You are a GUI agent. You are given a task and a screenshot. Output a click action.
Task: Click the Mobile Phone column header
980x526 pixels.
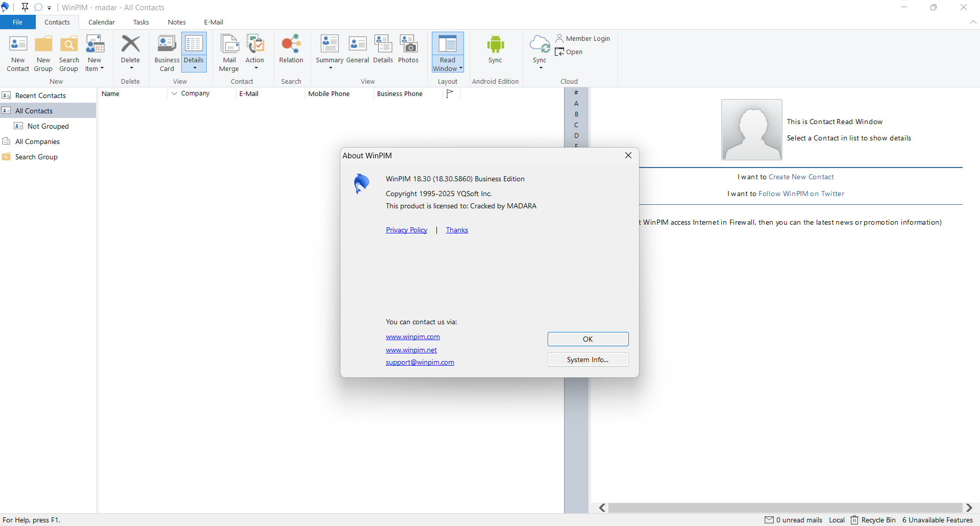pos(339,93)
